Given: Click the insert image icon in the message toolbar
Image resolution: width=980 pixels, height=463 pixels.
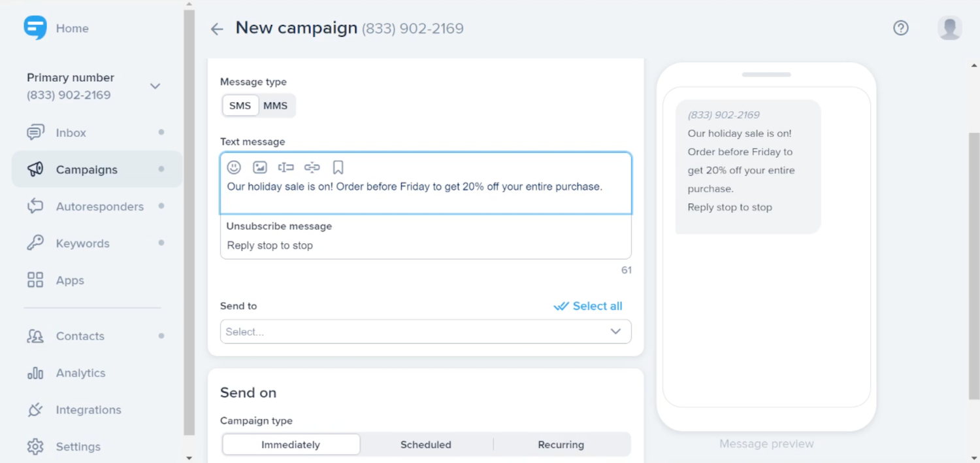Looking at the screenshot, I should [x=260, y=167].
